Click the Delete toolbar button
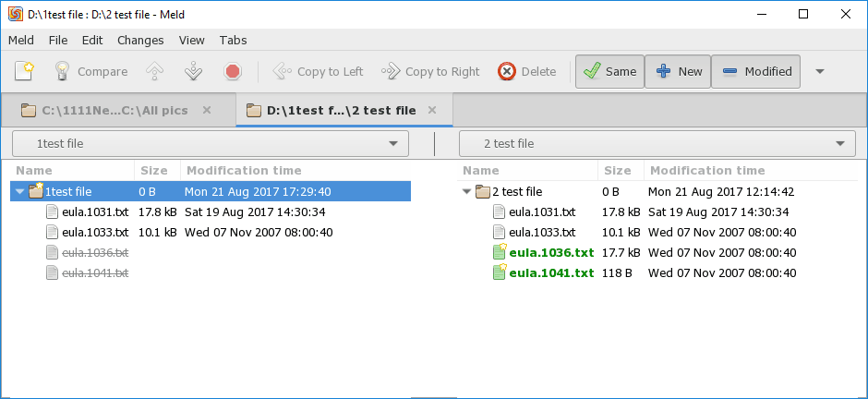 pyautogui.click(x=527, y=71)
